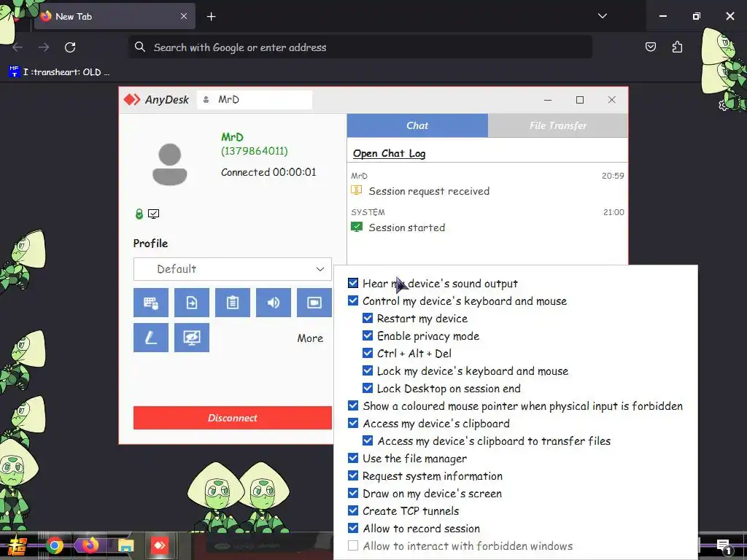
Task: Click the Firefox address search field
Action: pos(360,47)
